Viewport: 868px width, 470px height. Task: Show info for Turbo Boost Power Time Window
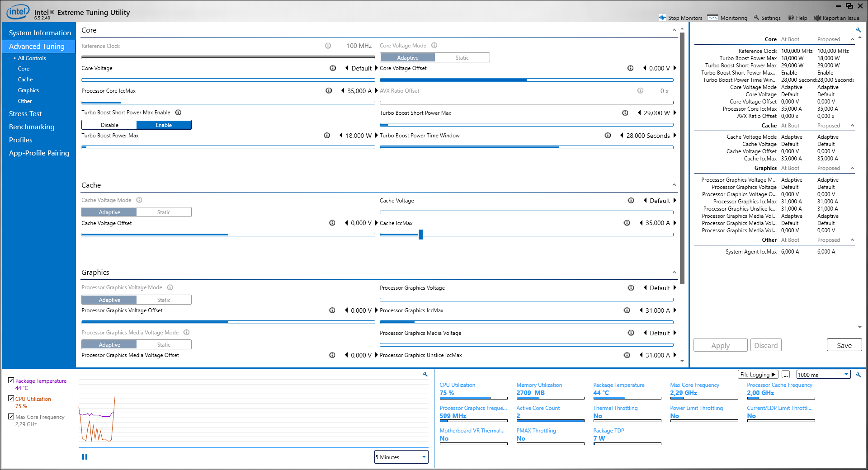click(608, 136)
